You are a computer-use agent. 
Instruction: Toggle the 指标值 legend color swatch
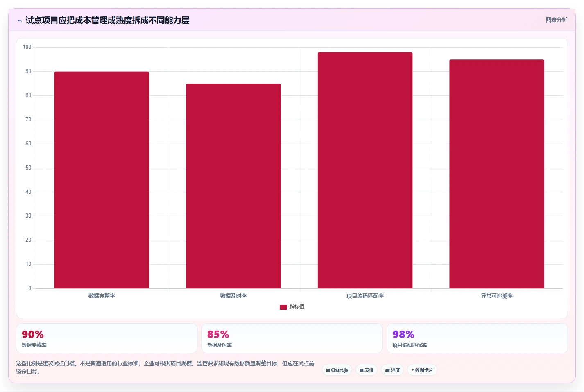click(283, 307)
